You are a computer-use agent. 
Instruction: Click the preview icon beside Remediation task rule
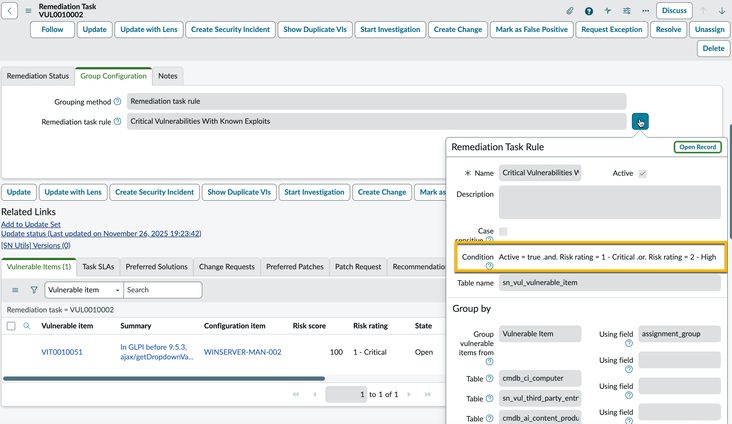click(x=640, y=121)
